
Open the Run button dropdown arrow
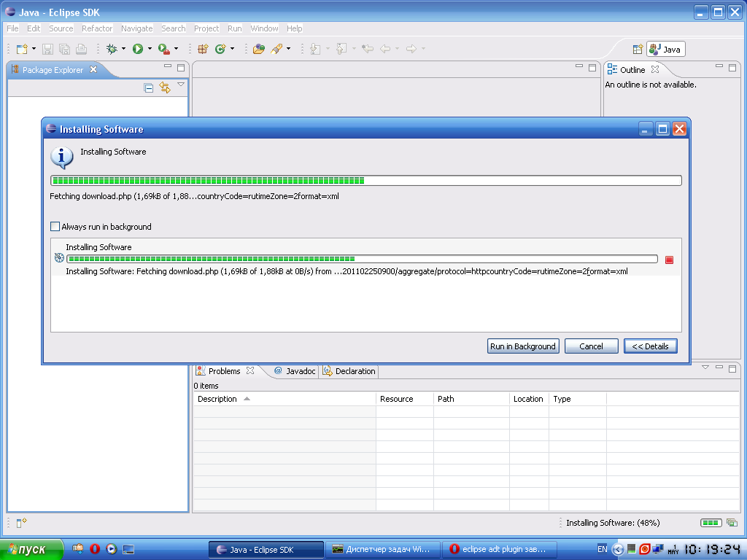[x=150, y=49]
